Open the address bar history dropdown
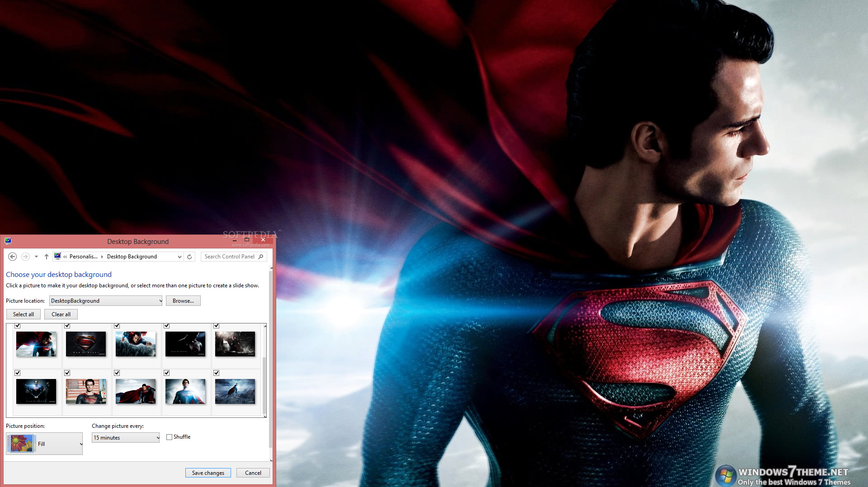This screenshot has height=487, width=868. pyautogui.click(x=179, y=257)
